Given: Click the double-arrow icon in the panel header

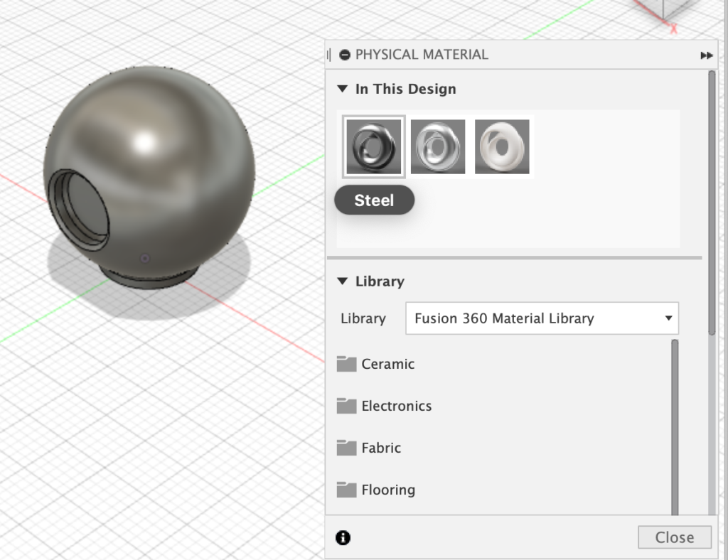Looking at the screenshot, I should (706, 55).
